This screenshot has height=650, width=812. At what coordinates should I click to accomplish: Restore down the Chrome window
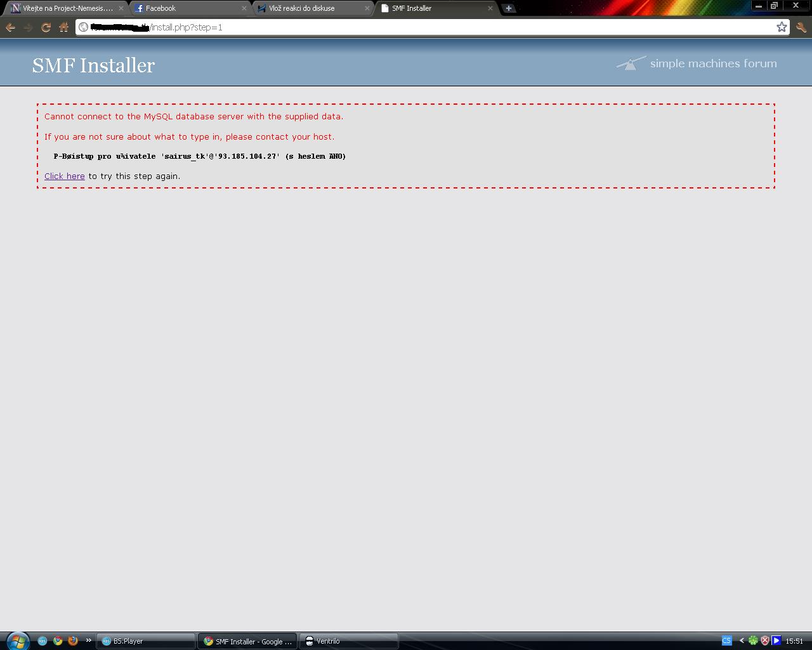pyautogui.click(x=774, y=5)
